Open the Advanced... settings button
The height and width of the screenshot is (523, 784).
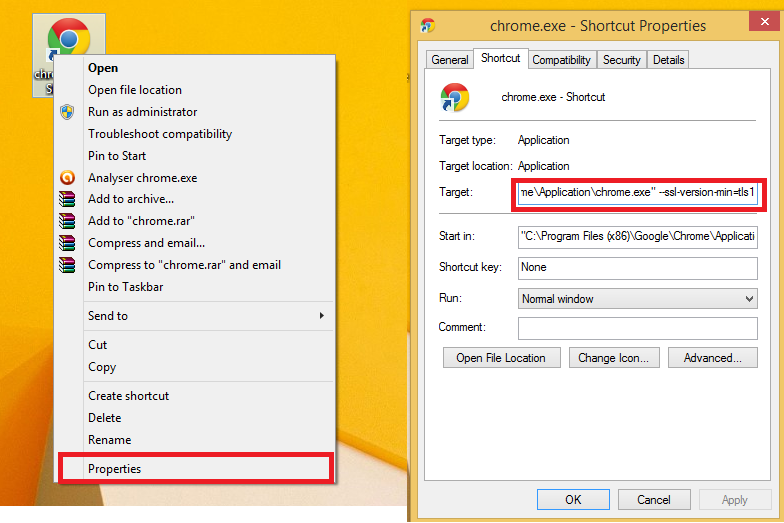coord(712,358)
